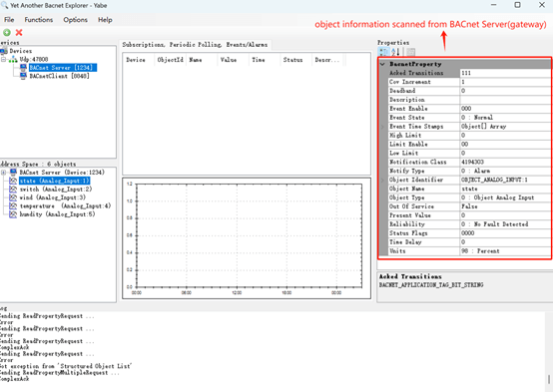Select the Alphabetical sort properties icon

pyautogui.click(x=395, y=52)
